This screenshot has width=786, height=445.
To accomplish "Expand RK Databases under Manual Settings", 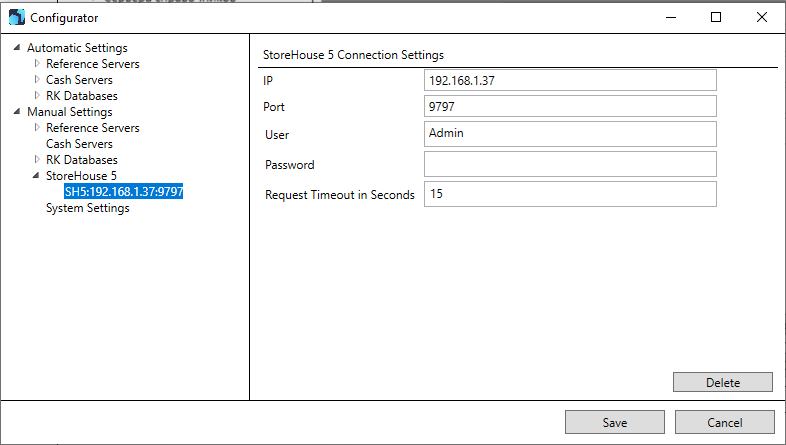I will pyautogui.click(x=37, y=160).
